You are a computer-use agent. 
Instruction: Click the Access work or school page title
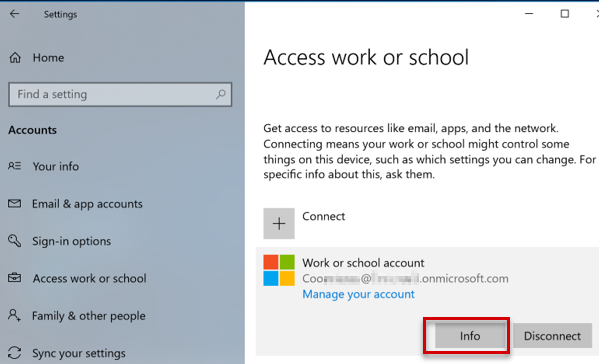click(366, 57)
